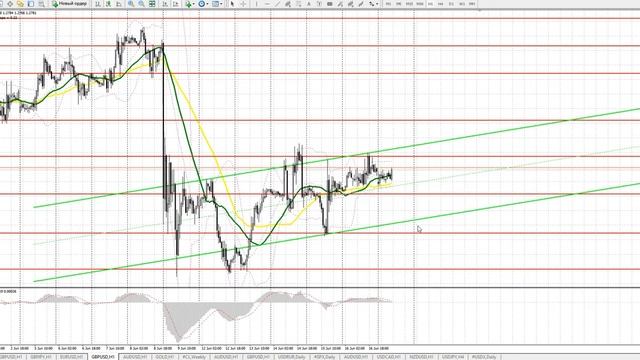The image size is (640, 360).
Task: Switch chart to bar chart mode
Action: (x=98, y=4)
